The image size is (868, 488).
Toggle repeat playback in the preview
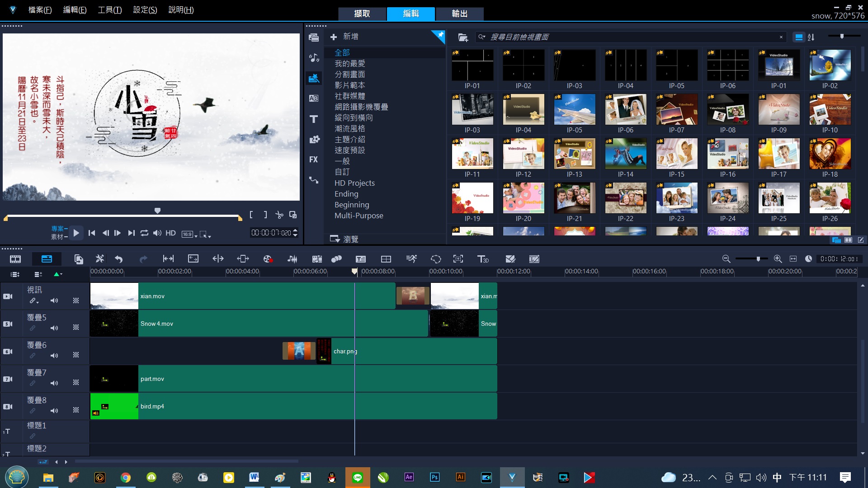click(144, 233)
